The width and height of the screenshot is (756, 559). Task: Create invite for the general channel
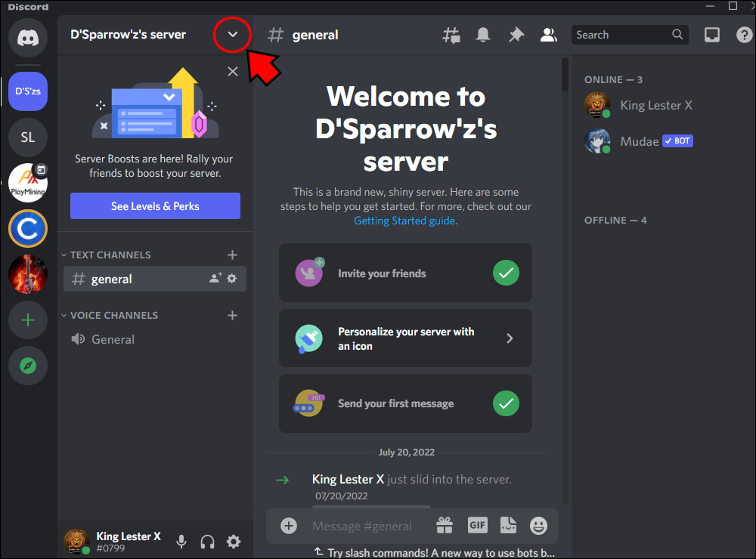(215, 278)
